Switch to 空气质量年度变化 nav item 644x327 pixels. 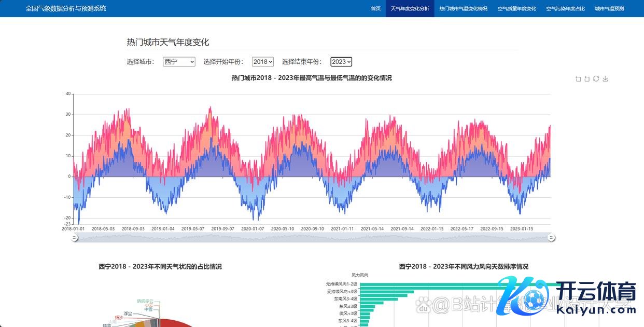click(516, 9)
